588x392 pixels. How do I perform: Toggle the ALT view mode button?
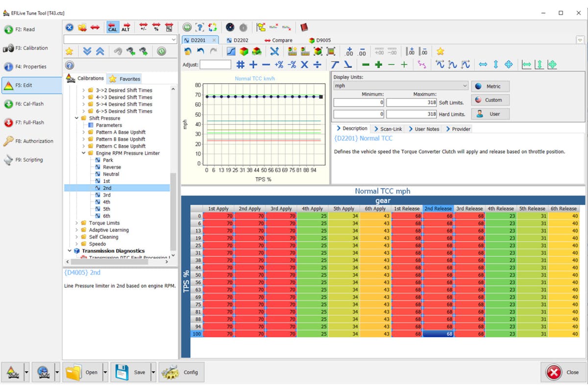pos(126,27)
